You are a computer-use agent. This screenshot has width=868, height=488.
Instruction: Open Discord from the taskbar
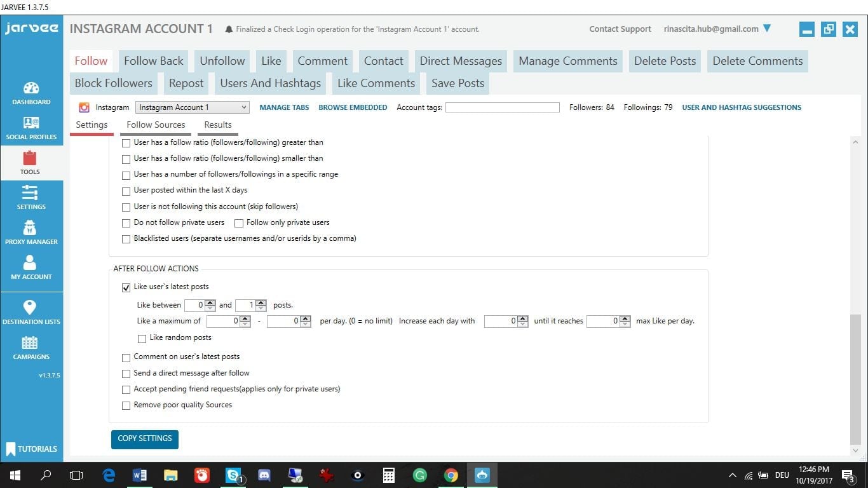(x=264, y=475)
